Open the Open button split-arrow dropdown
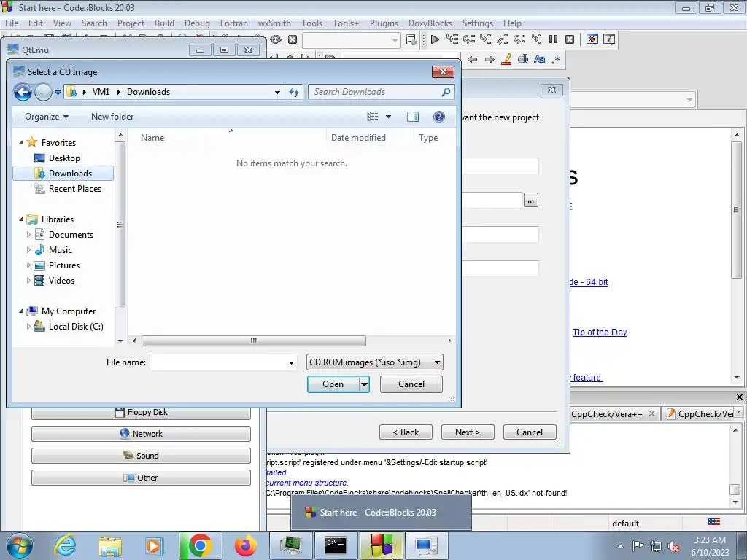747x560 pixels. click(x=365, y=384)
